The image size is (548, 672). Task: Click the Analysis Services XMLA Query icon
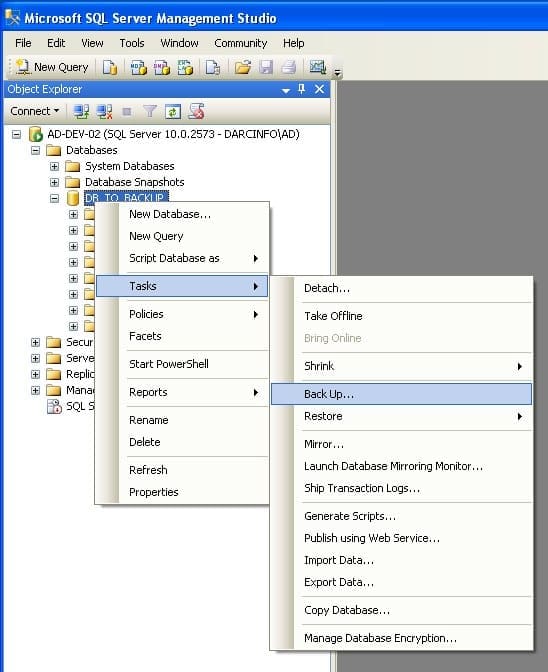point(185,67)
